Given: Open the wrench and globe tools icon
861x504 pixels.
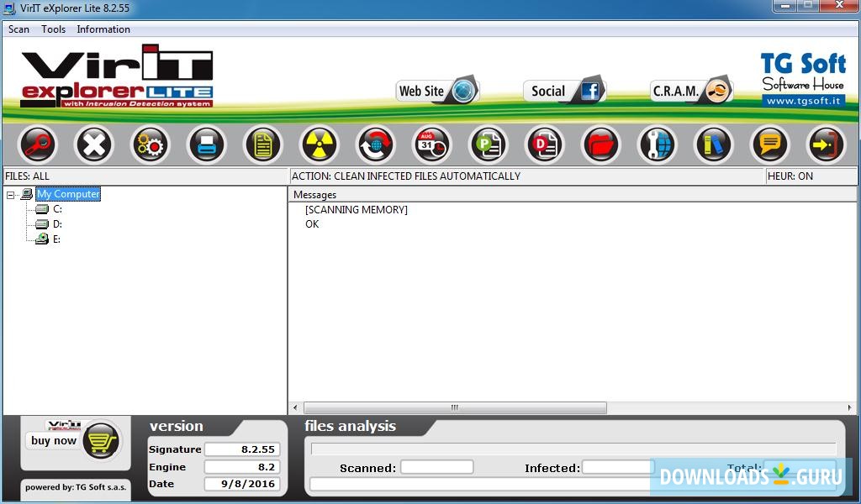Looking at the screenshot, I should click(x=658, y=144).
